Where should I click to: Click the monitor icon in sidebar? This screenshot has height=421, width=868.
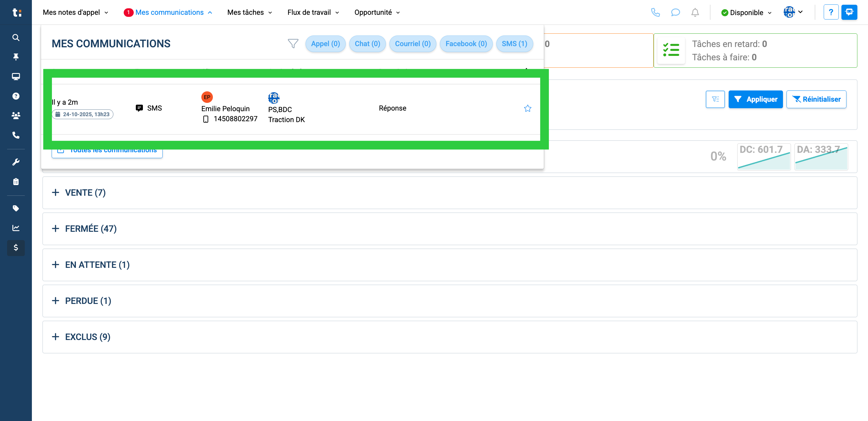(x=16, y=77)
